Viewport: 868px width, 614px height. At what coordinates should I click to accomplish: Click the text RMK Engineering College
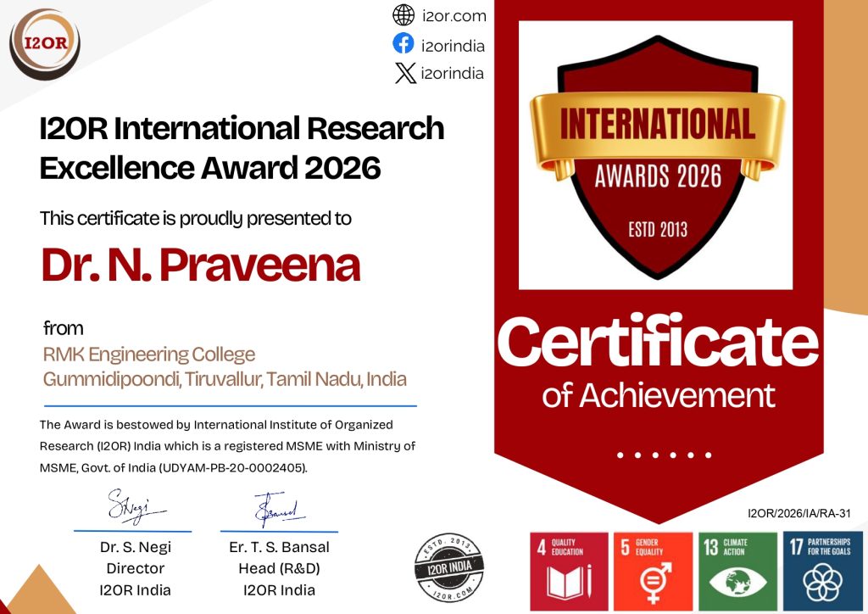(149, 354)
